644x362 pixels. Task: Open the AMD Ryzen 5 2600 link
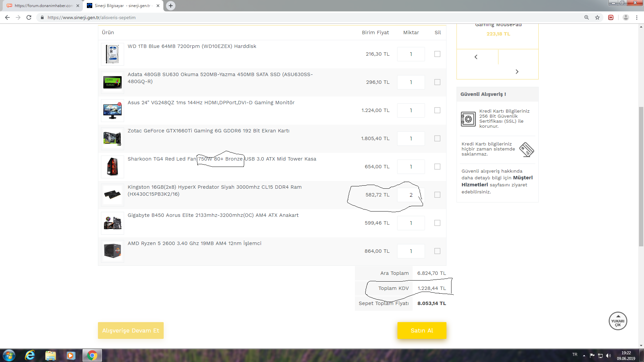click(195, 243)
